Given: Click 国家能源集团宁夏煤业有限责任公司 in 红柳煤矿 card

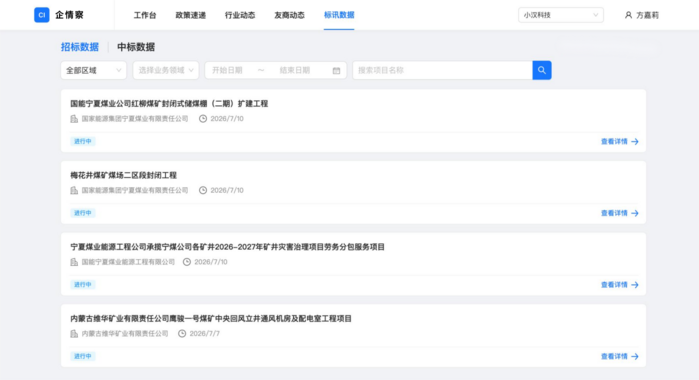Looking at the screenshot, I should (x=135, y=119).
